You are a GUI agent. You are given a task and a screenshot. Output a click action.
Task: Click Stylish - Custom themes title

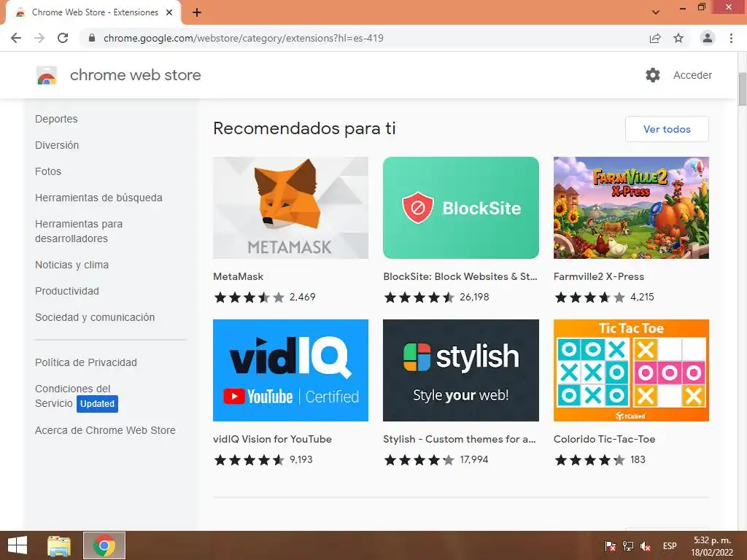click(460, 439)
